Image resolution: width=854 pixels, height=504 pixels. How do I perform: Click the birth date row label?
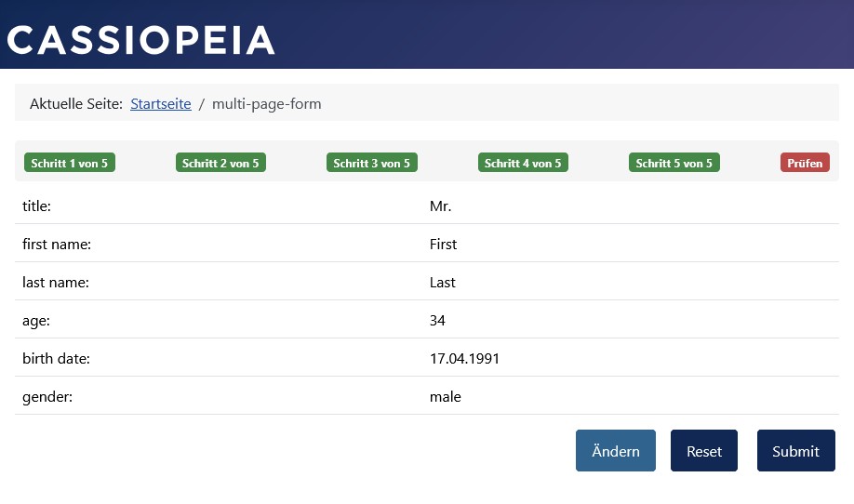[56, 359]
